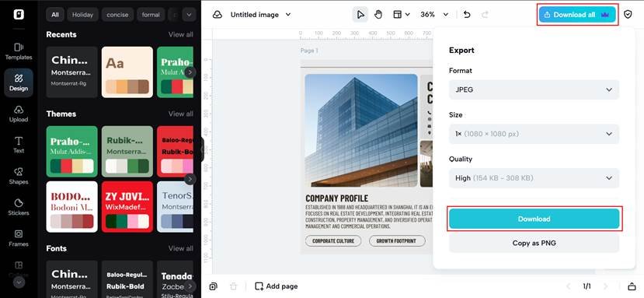Image resolution: width=644 pixels, height=298 pixels.
Task: Open the Size 1× dropdown
Action: point(534,134)
